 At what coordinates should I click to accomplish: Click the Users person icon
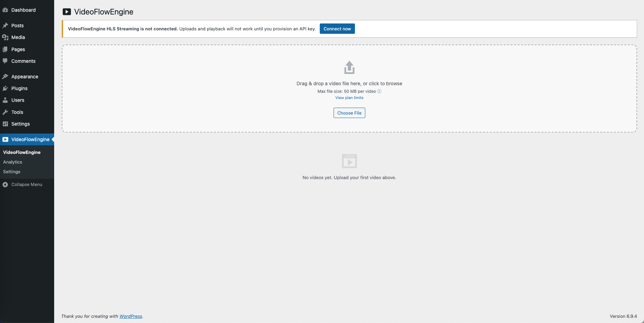[5, 100]
